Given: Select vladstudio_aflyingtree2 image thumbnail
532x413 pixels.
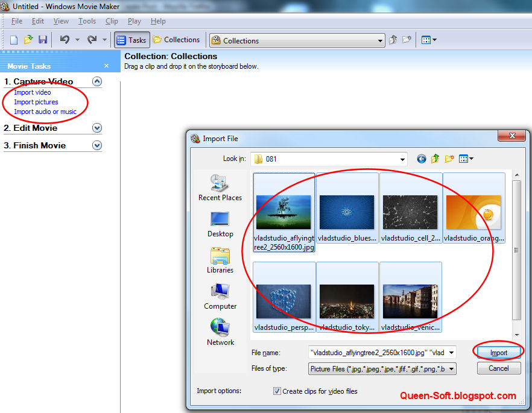Looking at the screenshot, I should [284, 212].
